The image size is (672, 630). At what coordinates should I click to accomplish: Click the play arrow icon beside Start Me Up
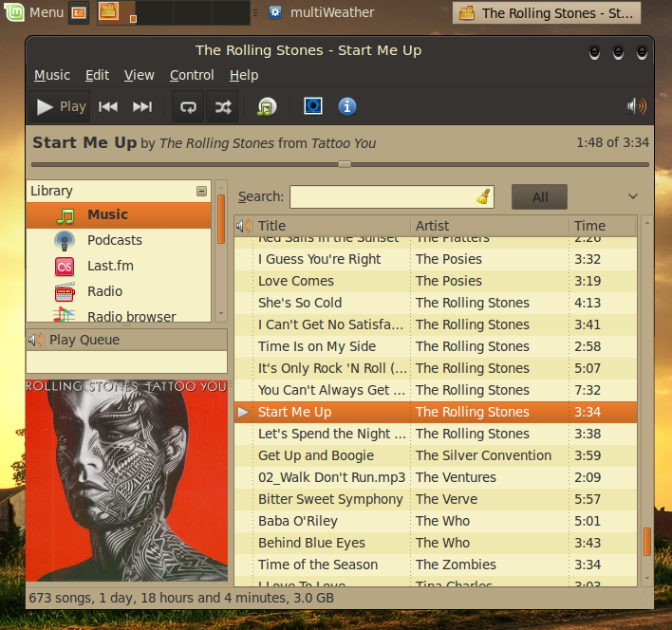click(243, 412)
